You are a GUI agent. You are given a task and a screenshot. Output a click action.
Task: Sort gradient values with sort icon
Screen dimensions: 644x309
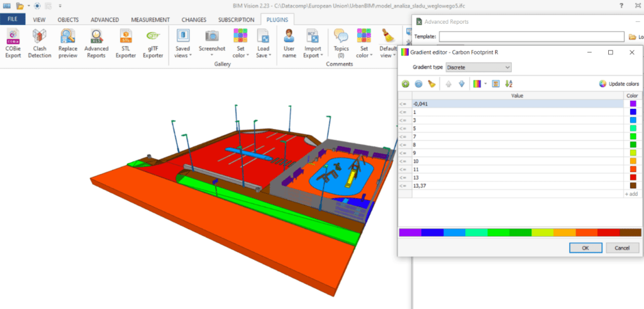tap(509, 84)
